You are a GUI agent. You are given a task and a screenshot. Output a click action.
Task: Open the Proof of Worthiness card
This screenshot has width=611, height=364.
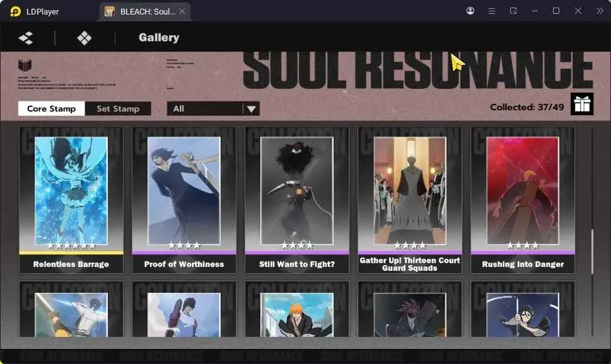pyautogui.click(x=184, y=200)
